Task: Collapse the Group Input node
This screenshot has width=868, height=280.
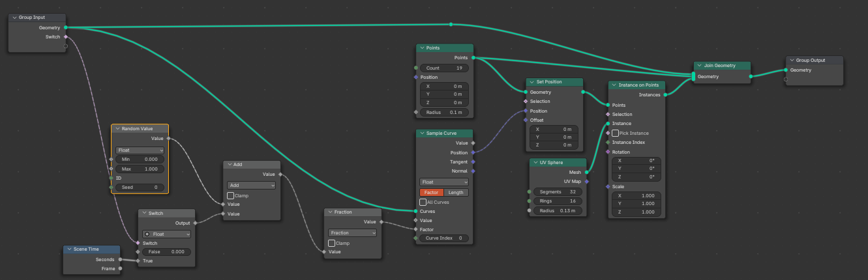Action: pyautogui.click(x=14, y=18)
